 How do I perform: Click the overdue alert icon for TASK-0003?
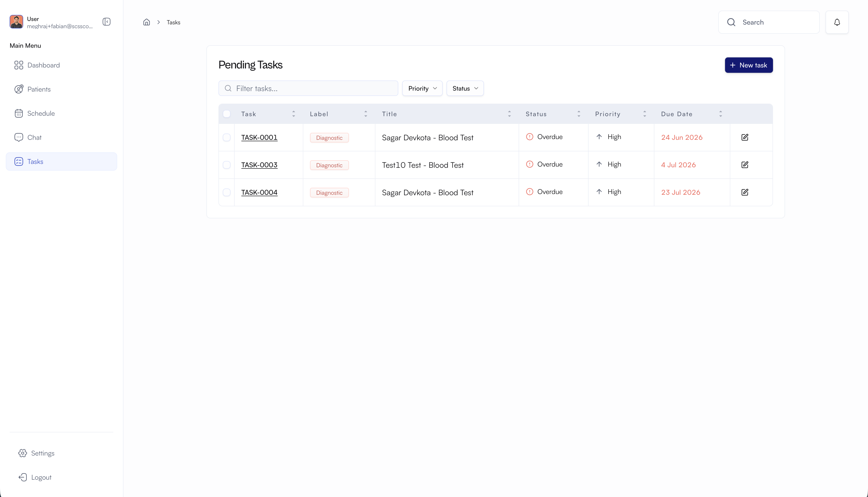[530, 164]
